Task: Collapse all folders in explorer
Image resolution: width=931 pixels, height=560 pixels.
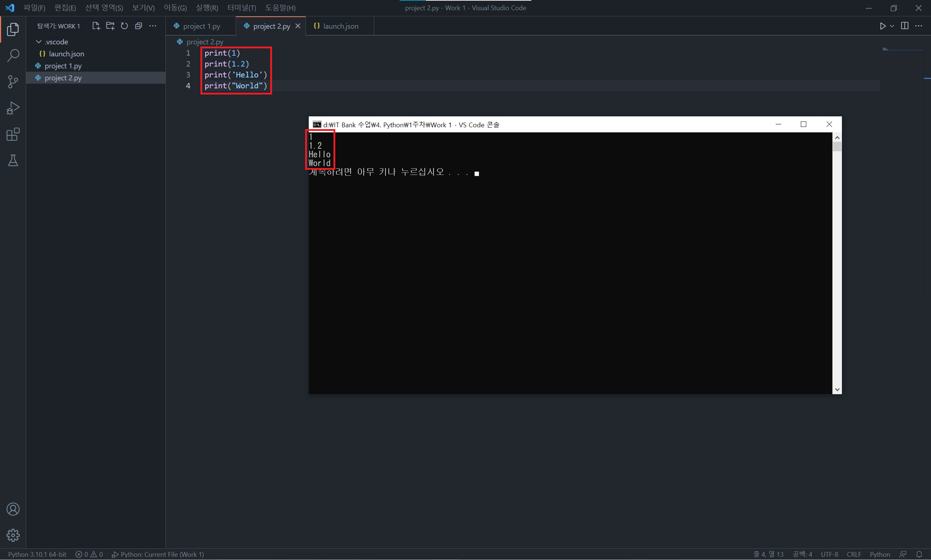Action: click(x=139, y=26)
